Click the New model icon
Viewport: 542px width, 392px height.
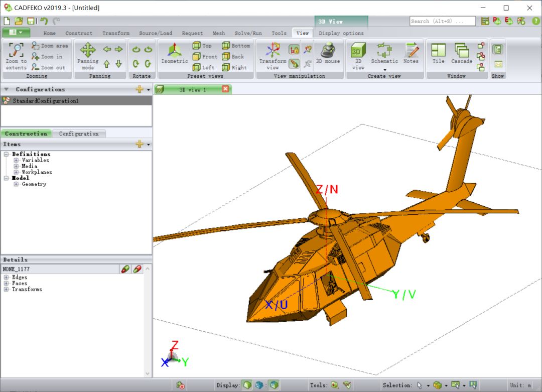pos(7,21)
